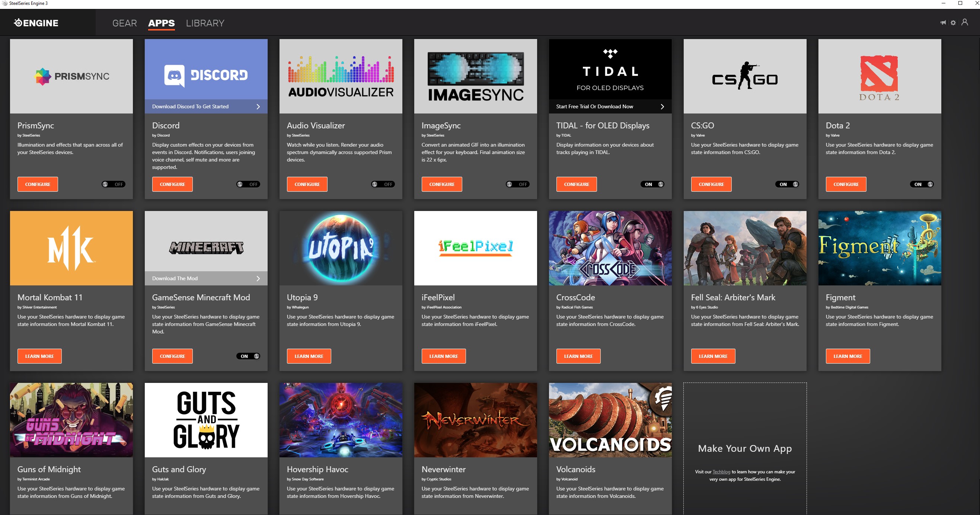Configure the Discord app
The image size is (980, 515).
tap(172, 184)
